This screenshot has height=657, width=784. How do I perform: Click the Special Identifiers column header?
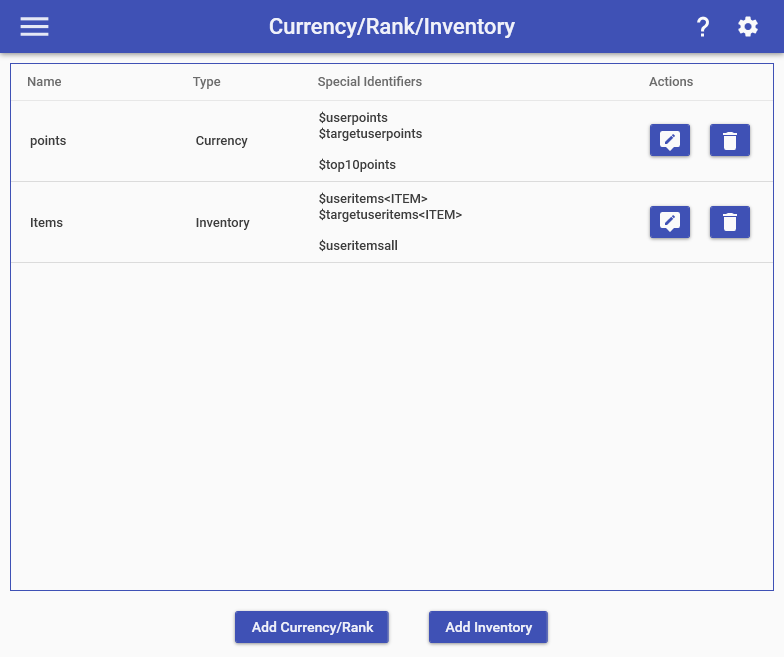[x=370, y=82]
